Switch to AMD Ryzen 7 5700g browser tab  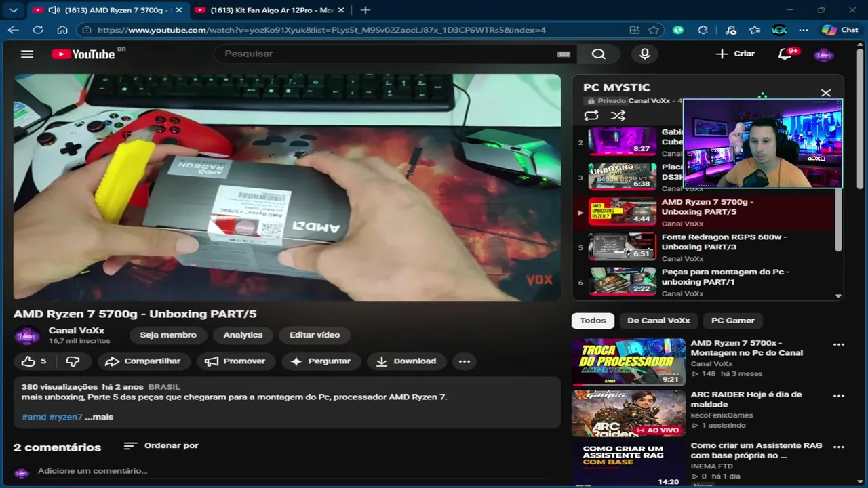coord(108,10)
